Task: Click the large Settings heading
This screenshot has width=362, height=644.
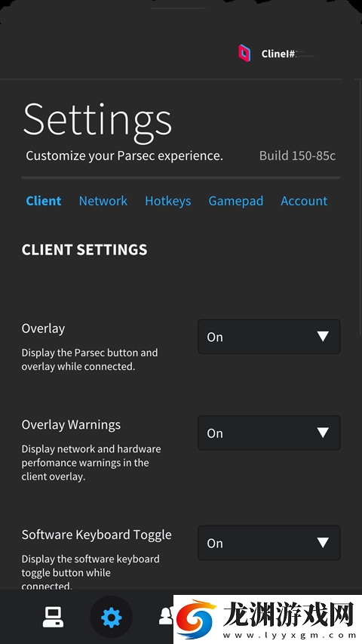Action: click(98, 121)
